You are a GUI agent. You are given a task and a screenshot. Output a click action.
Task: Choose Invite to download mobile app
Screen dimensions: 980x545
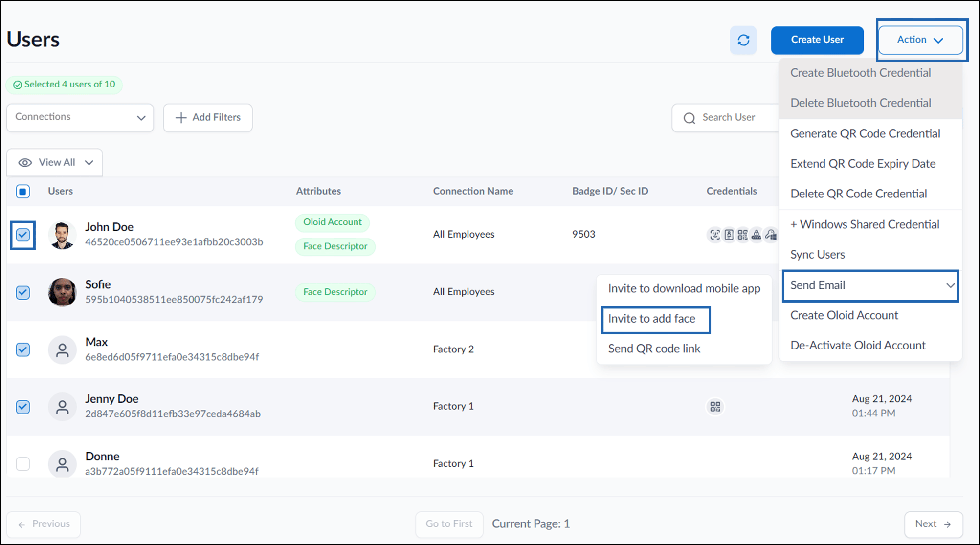click(684, 289)
